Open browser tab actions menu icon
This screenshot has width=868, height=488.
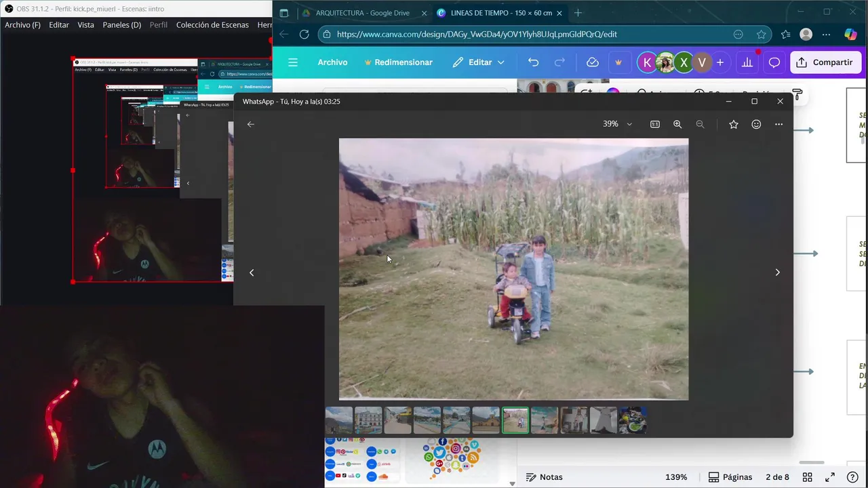284,13
